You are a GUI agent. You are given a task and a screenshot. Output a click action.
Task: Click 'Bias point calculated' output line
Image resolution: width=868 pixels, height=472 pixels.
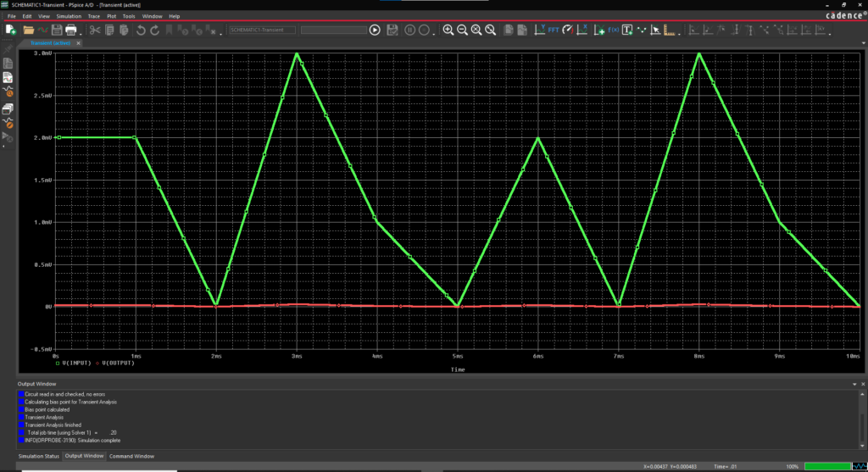[47, 409]
